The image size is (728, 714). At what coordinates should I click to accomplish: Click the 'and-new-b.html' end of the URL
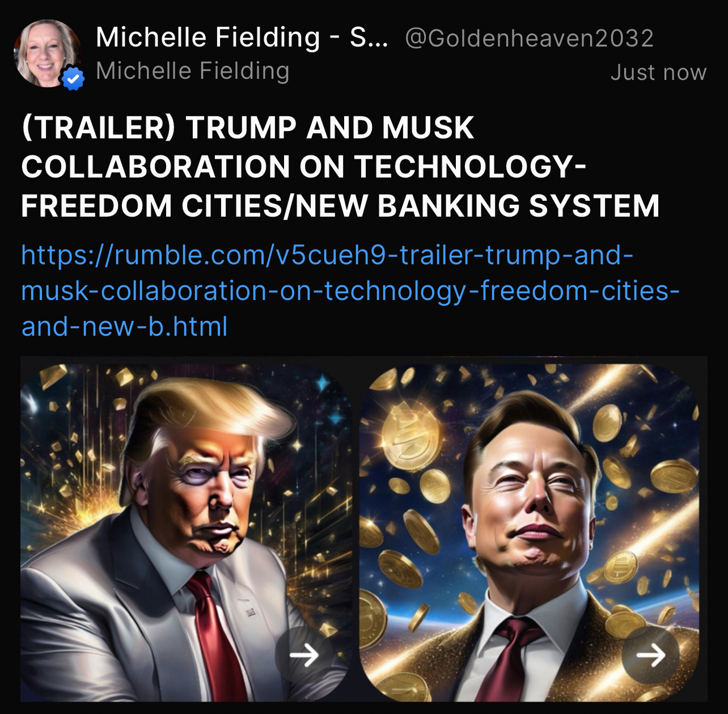coord(125,327)
